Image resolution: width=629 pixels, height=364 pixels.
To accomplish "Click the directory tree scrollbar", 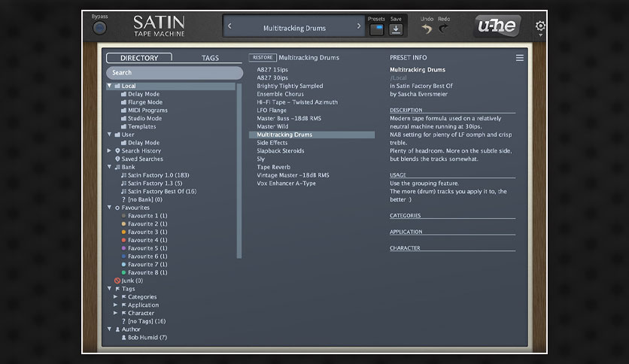I will [239, 171].
